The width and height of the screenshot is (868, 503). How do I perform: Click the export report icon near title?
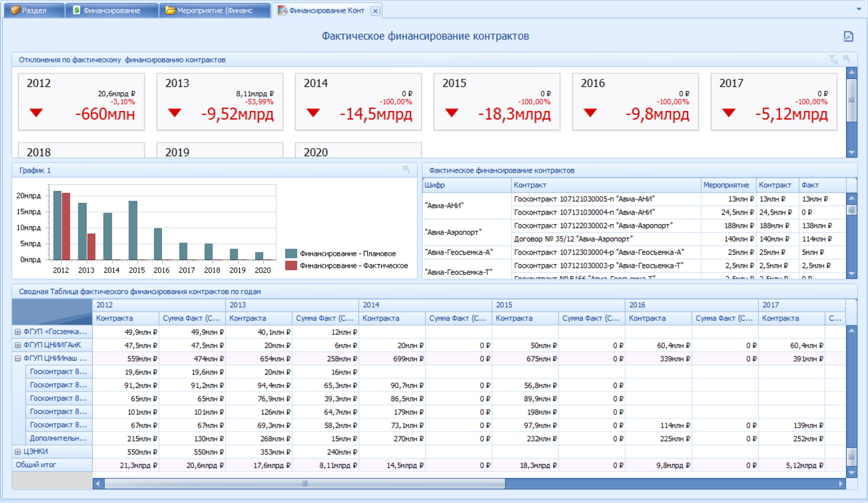848,36
